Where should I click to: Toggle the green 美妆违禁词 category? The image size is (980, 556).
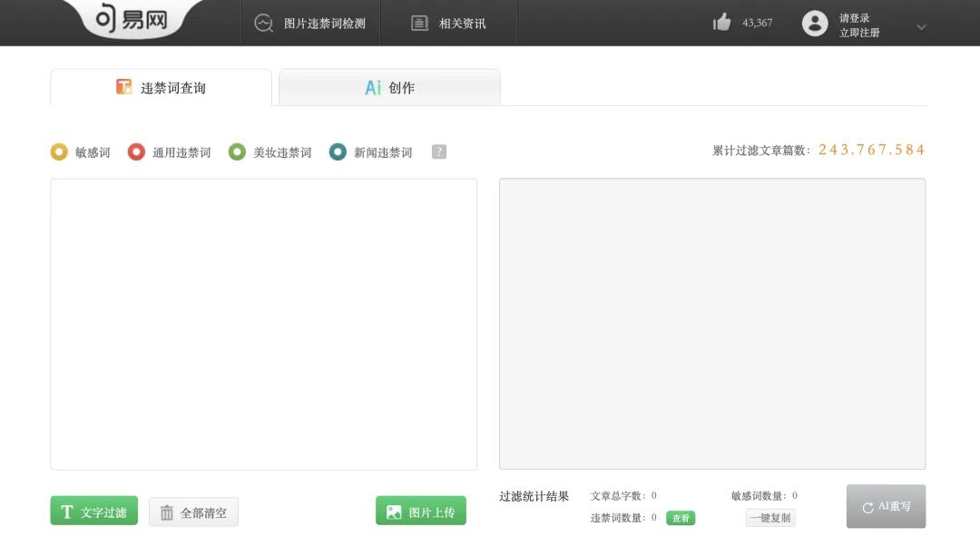point(237,151)
